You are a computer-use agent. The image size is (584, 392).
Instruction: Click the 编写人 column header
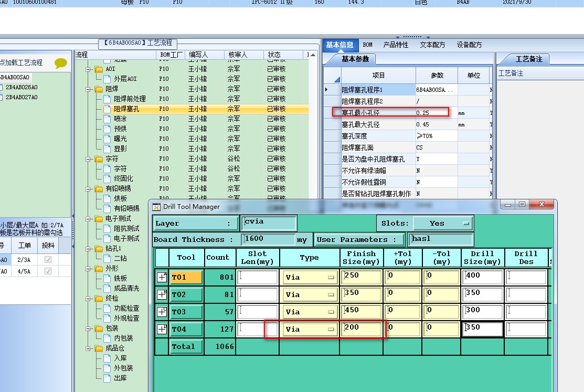tap(204, 55)
